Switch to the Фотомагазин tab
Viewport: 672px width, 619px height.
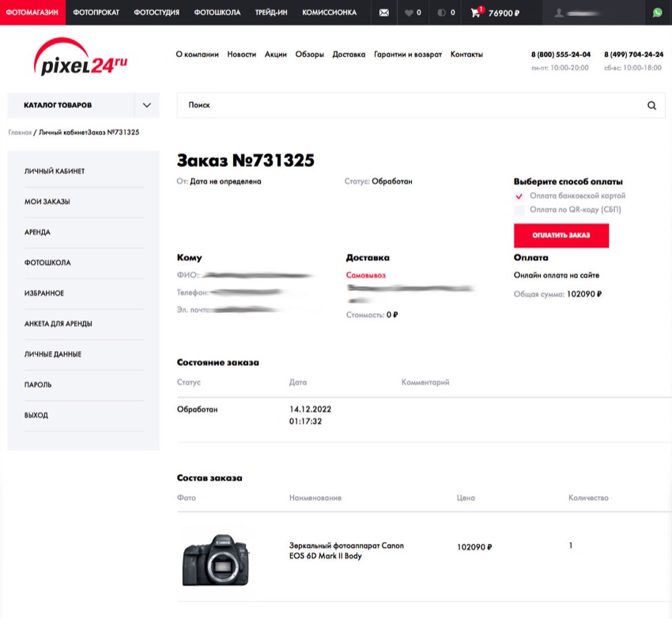[x=32, y=13]
